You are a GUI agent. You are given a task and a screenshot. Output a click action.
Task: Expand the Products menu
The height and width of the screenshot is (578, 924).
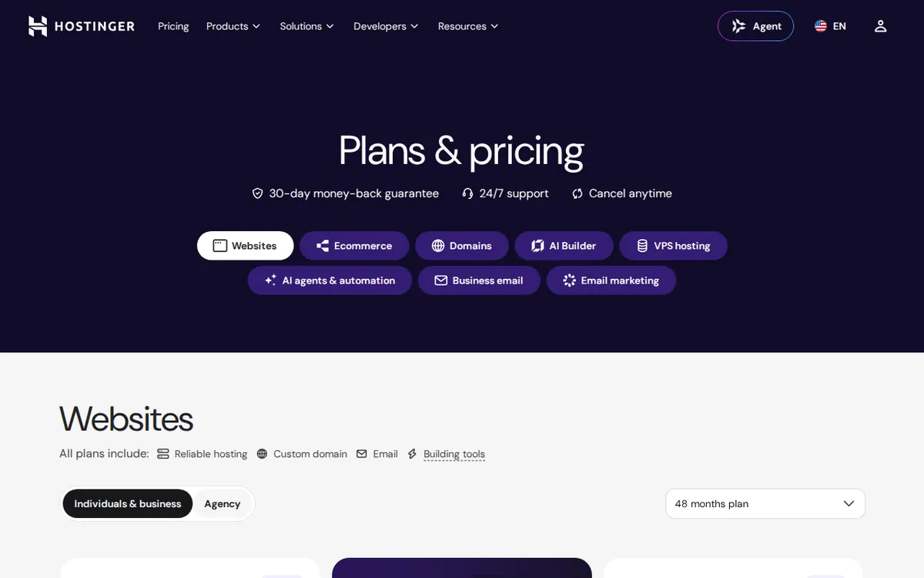tap(233, 26)
